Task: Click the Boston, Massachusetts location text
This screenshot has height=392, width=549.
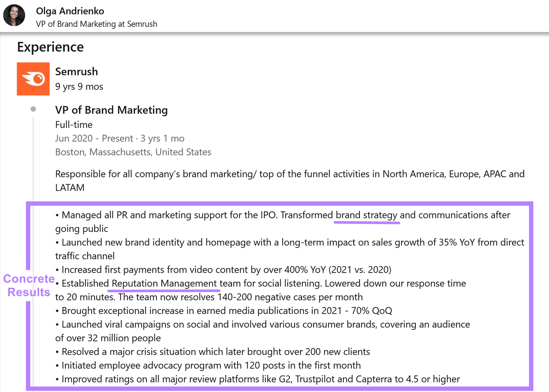Action: pyautogui.click(x=133, y=152)
